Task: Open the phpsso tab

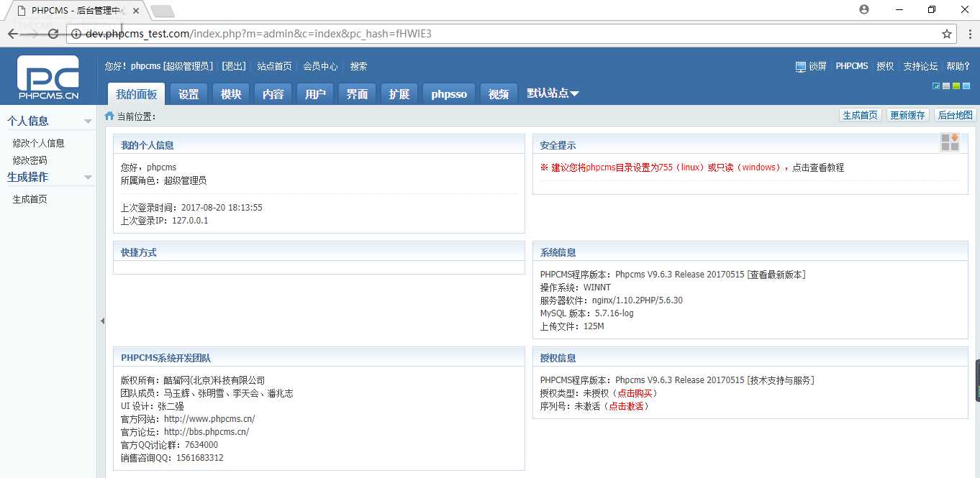Action: click(x=449, y=94)
